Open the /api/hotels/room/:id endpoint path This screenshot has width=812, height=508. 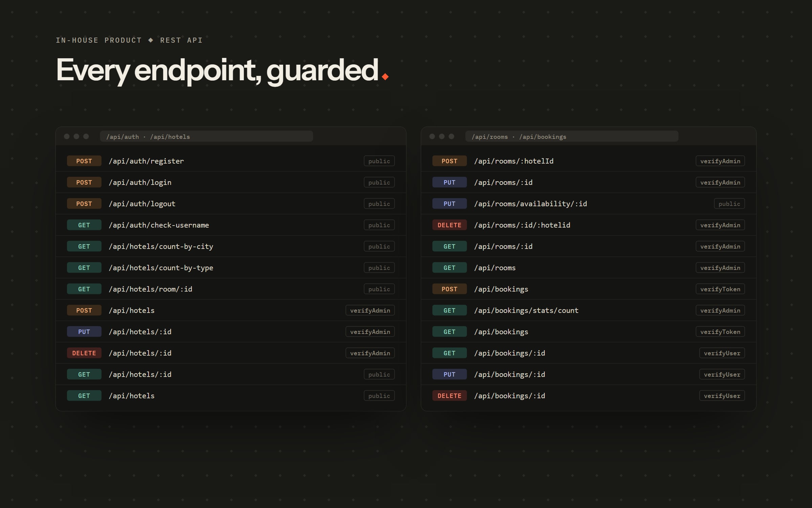click(x=151, y=289)
